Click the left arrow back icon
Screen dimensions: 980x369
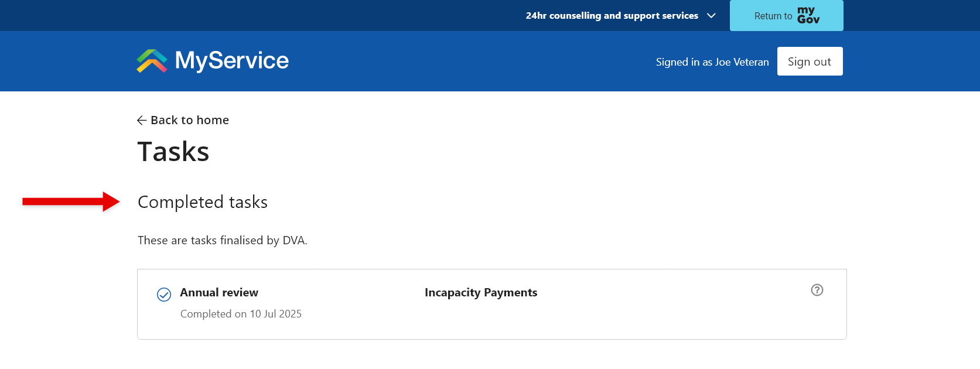(x=142, y=121)
